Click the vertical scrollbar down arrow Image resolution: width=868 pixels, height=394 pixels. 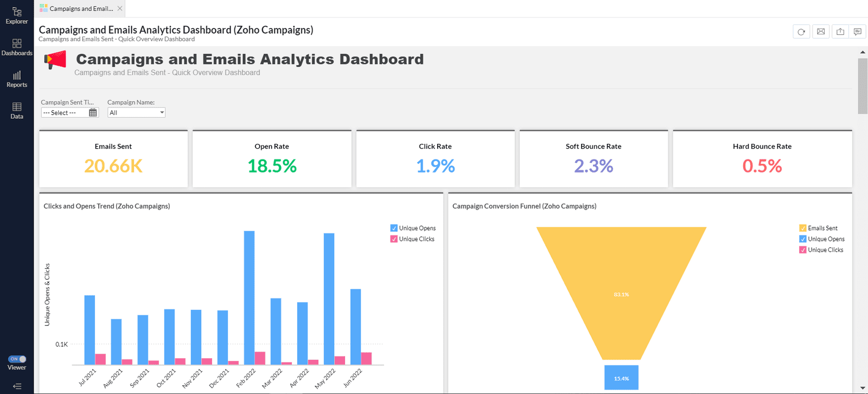click(x=863, y=389)
